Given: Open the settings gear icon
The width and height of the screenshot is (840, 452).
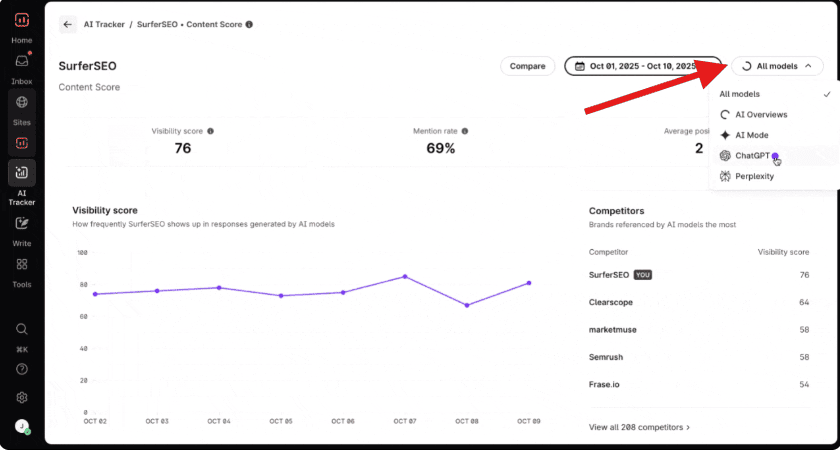Looking at the screenshot, I should (x=21, y=397).
